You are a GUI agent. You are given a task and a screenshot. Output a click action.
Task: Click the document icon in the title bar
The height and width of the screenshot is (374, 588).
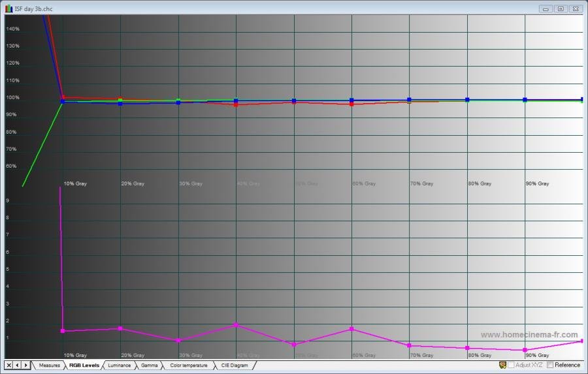[x=8, y=8]
